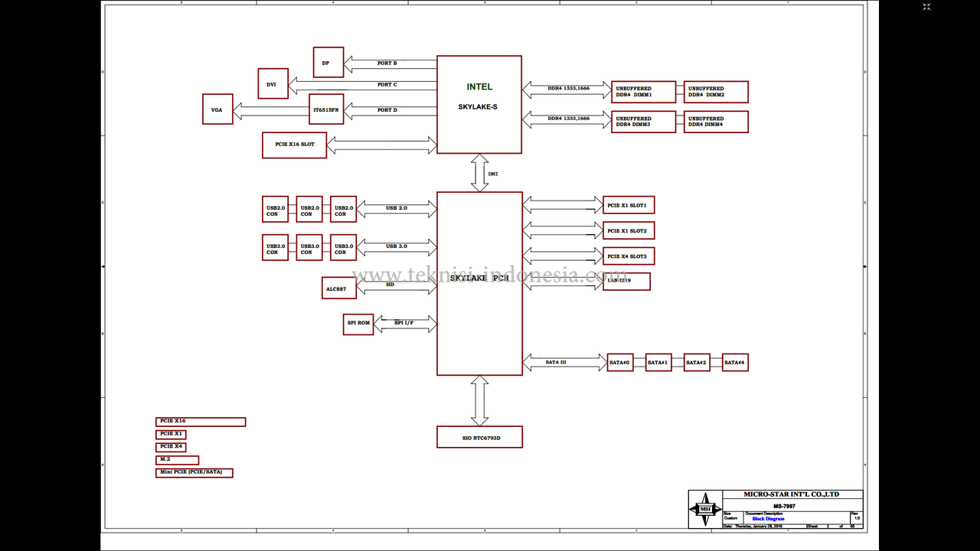Click the INTEL SKYLAKE-S block
This screenshot has width=980, height=551.
coord(479,105)
